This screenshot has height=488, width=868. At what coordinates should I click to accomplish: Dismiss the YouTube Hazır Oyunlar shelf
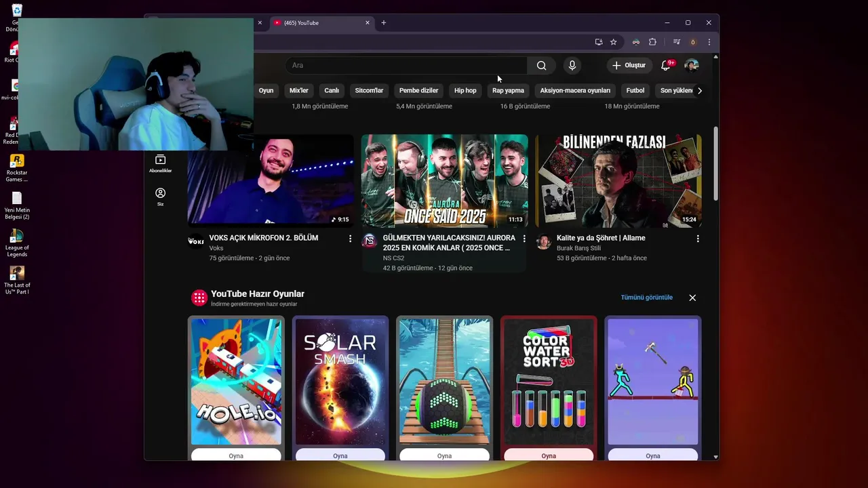(x=692, y=298)
